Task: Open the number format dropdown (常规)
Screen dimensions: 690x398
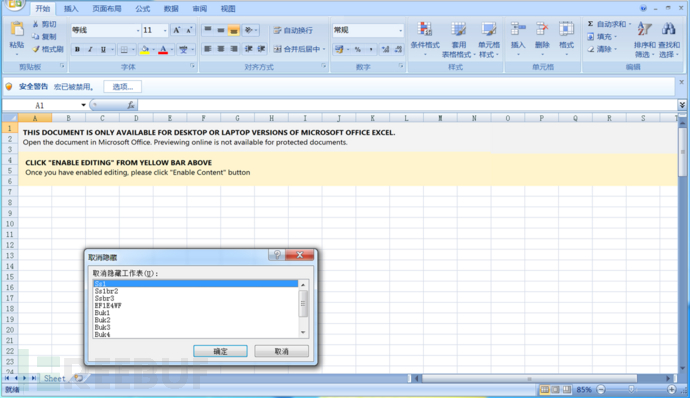Action: click(400, 30)
